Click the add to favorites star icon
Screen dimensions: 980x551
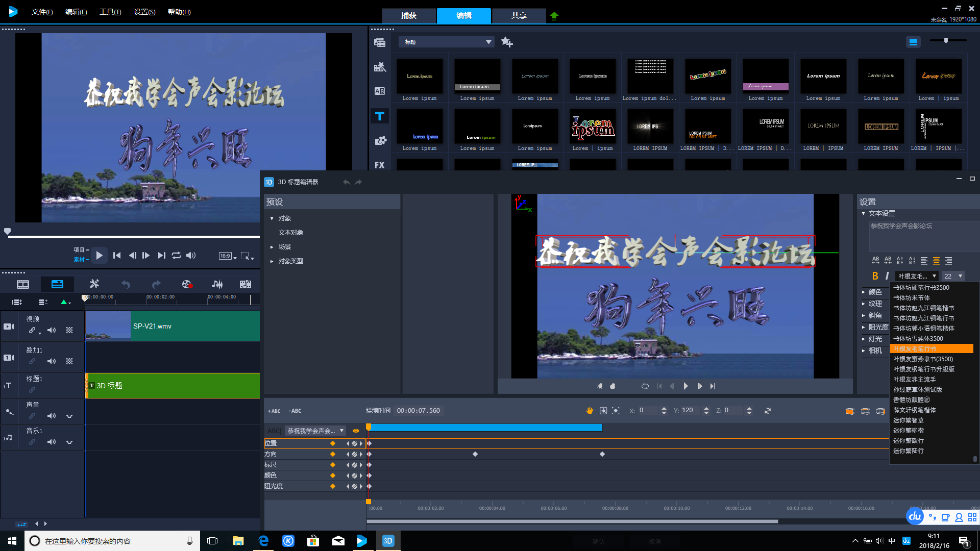[x=507, y=42]
